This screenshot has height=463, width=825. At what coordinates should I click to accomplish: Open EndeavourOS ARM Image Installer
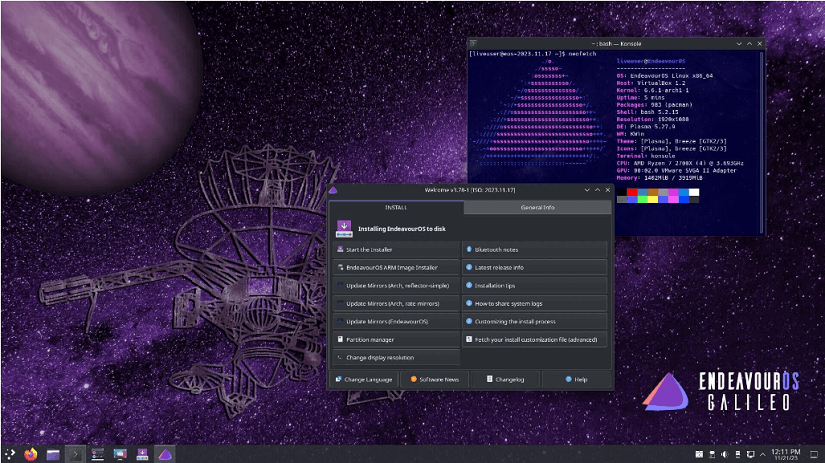(396, 267)
